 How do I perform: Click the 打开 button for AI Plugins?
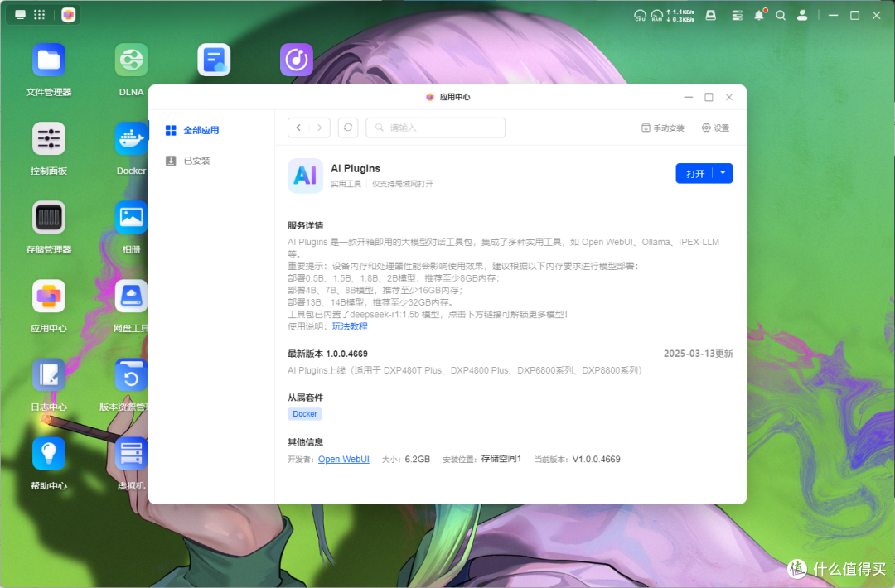(694, 173)
